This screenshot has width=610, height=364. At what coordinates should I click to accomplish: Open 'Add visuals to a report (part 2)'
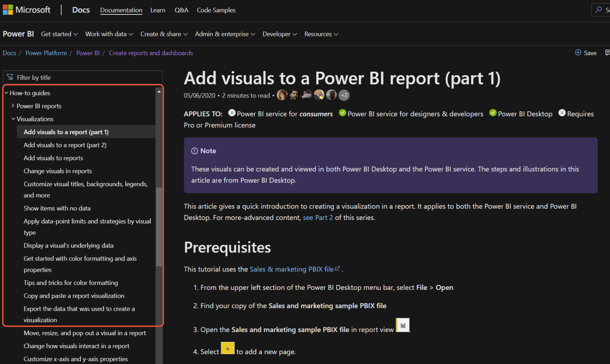point(65,145)
